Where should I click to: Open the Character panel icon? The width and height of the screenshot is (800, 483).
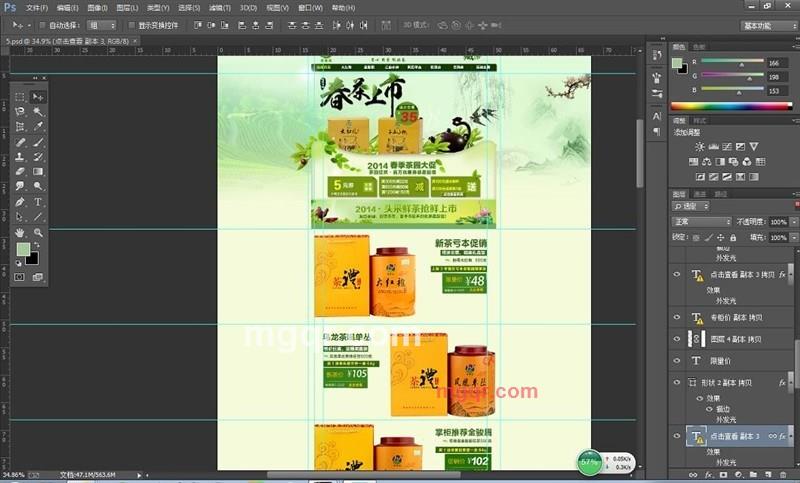[657, 116]
